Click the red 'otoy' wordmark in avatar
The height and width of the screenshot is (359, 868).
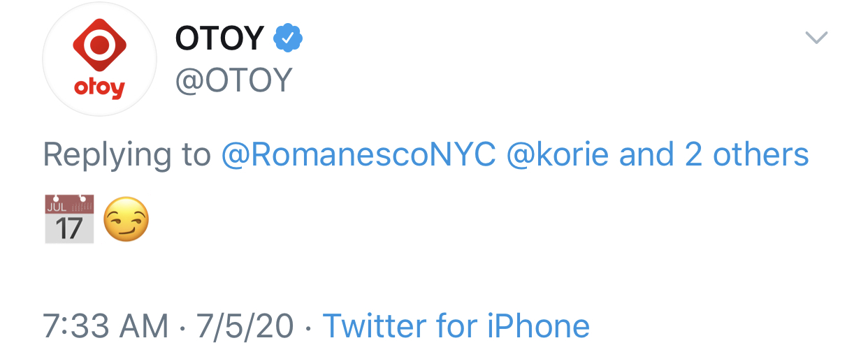click(x=99, y=88)
